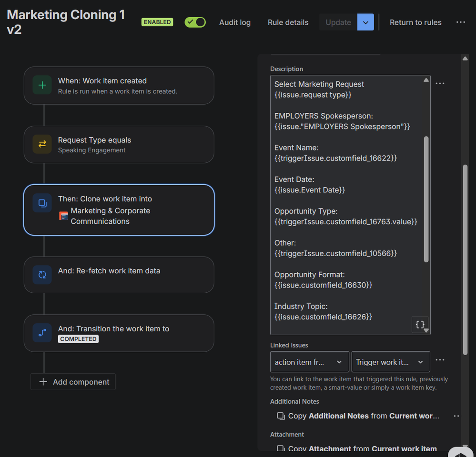
Task: Click the clone work item icon
Action: coord(42,203)
